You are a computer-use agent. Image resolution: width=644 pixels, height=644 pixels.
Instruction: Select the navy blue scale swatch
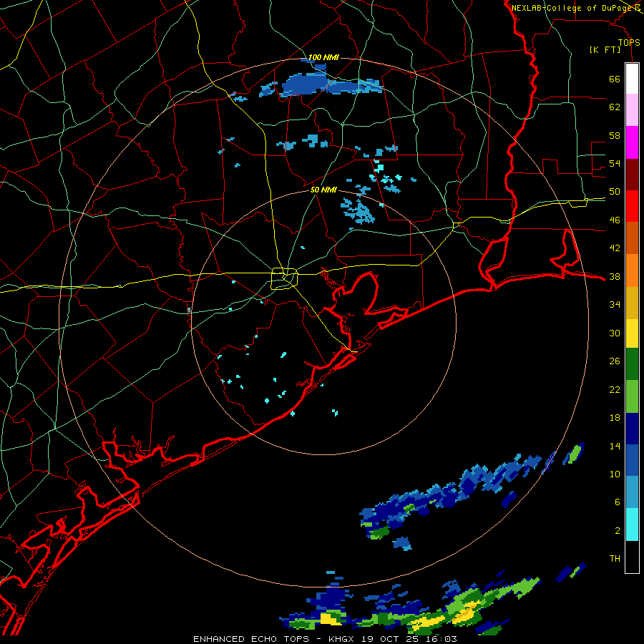click(x=632, y=429)
